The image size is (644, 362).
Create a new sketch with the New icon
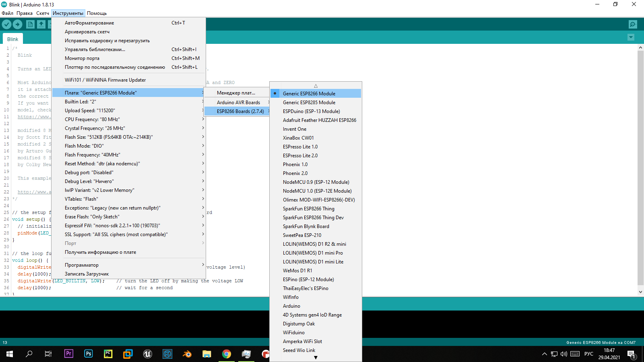pyautogui.click(x=30, y=25)
